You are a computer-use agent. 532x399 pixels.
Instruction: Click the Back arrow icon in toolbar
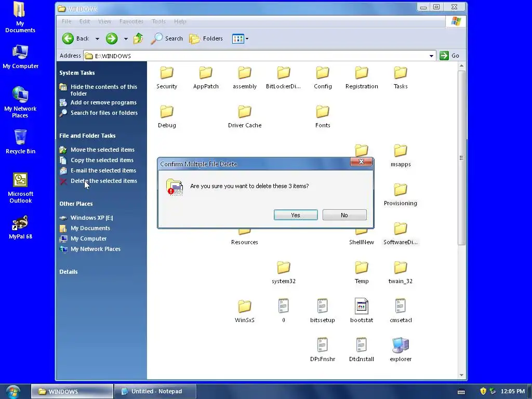pos(68,38)
